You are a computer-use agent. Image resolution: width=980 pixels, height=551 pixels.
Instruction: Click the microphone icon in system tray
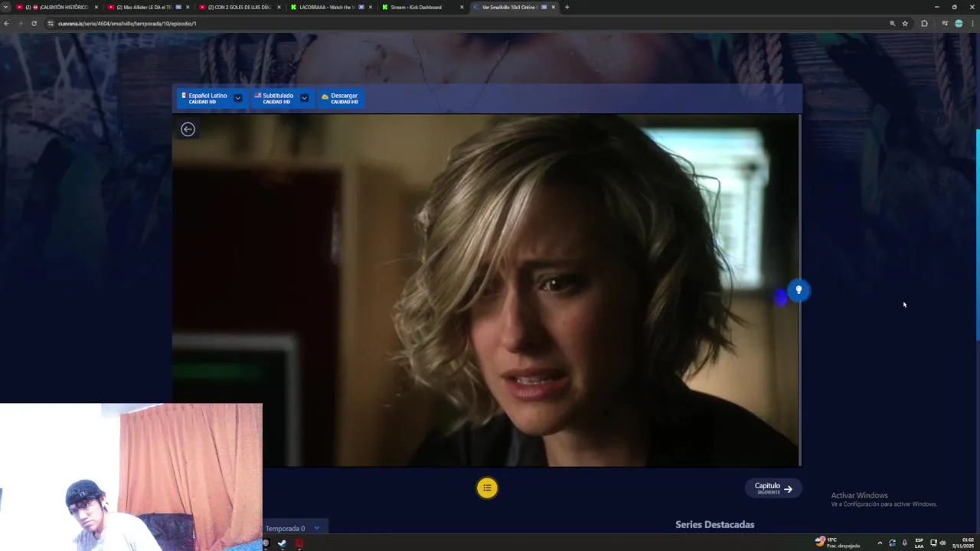click(x=904, y=543)
